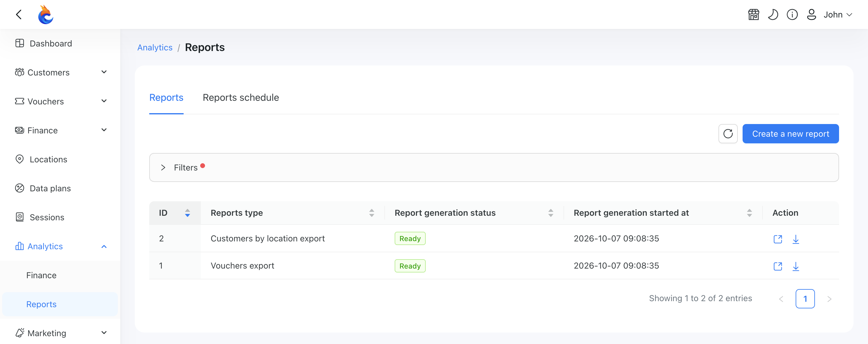
Task: Click the user profile icon
Action: tap(811, 14)
